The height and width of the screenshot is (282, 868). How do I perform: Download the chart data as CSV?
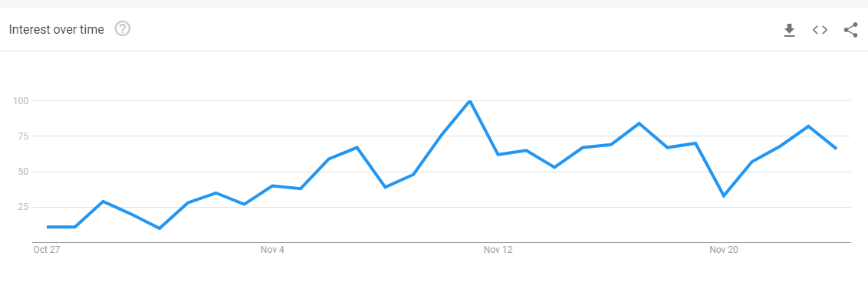789,31
